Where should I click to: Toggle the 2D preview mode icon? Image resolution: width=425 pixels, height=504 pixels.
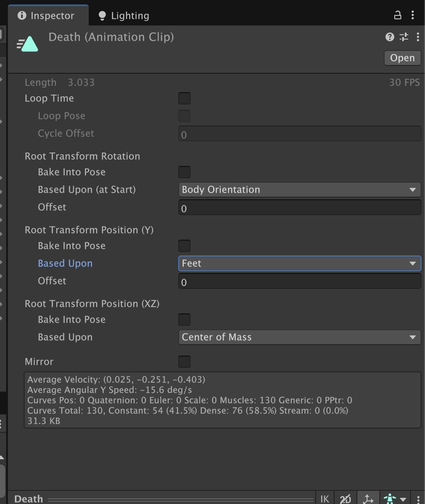346,499
